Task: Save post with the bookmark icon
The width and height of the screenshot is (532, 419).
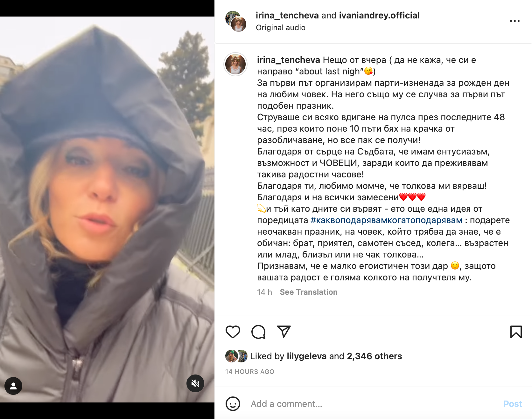Action: pos(516,332)
